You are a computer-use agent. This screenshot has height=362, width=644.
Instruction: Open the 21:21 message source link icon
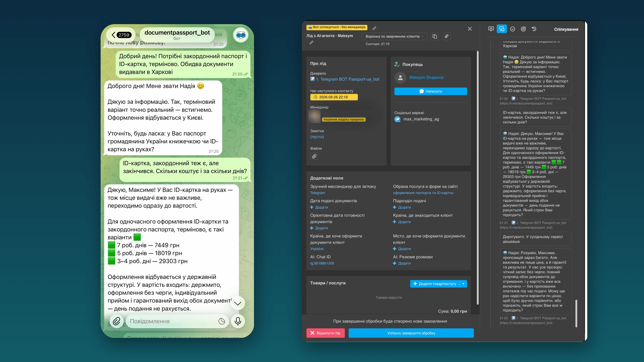(513, 223)
